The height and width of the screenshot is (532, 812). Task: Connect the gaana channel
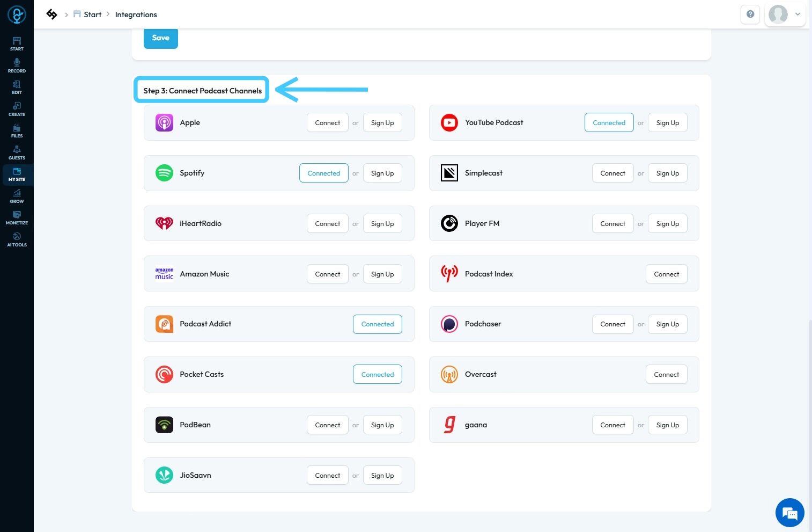(613, 425)
